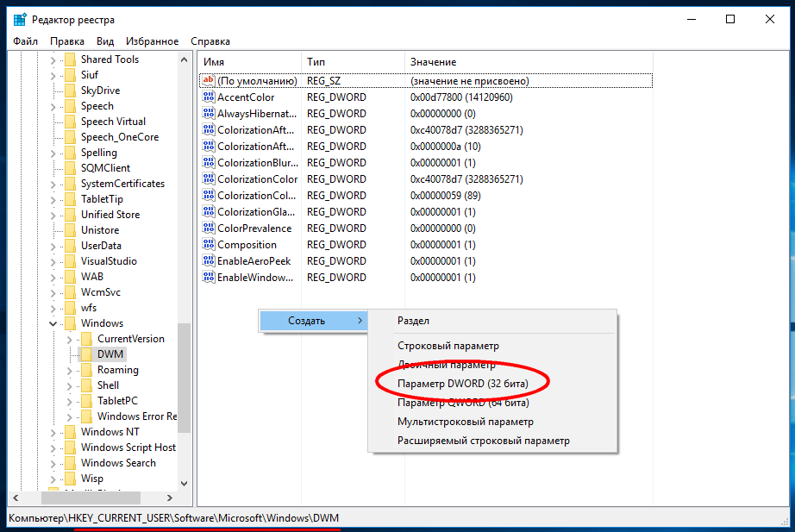Click the tree scrollbar down arrow
The image size is (795, 532).
[184, 484]
